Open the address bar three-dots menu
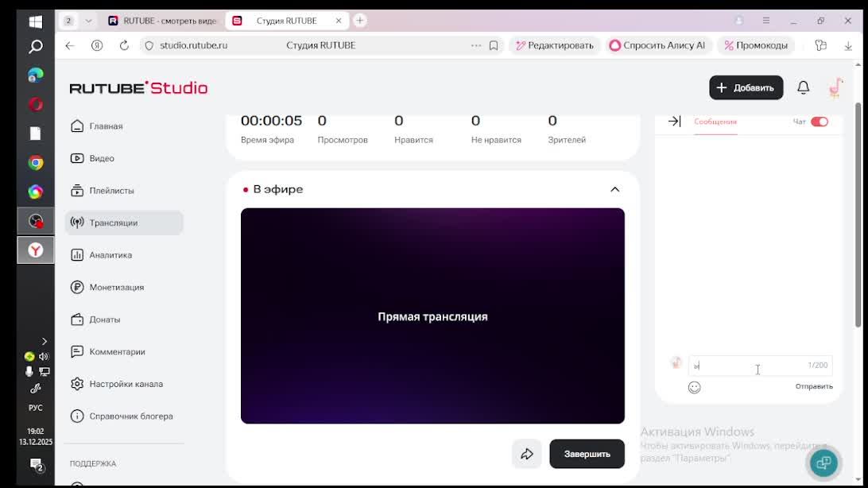 click(476, 45)
